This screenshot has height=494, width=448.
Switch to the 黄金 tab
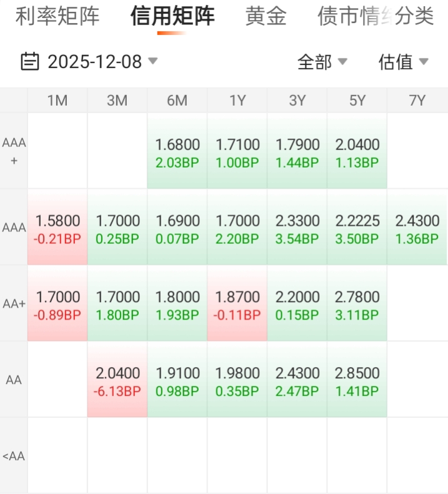[266, 16]
